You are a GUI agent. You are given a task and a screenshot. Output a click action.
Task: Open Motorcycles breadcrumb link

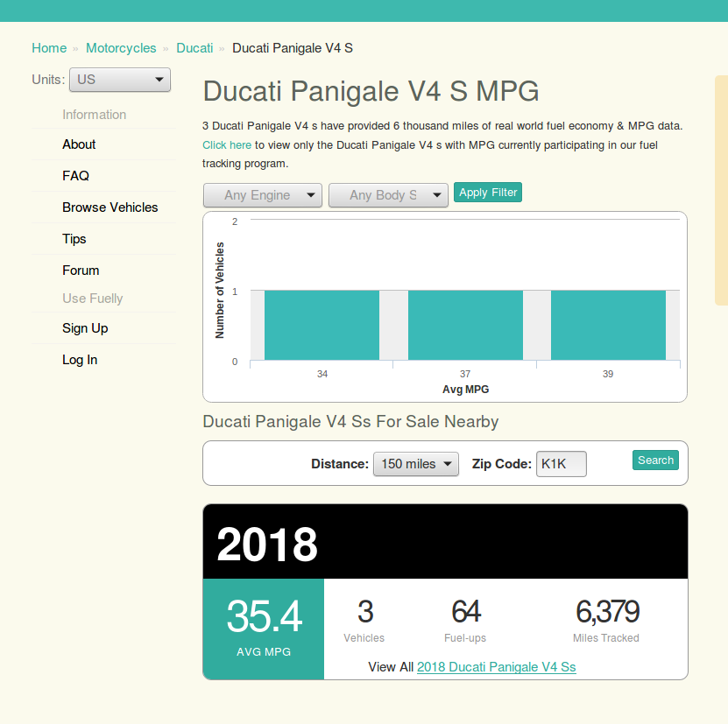(x=121, y=48)
